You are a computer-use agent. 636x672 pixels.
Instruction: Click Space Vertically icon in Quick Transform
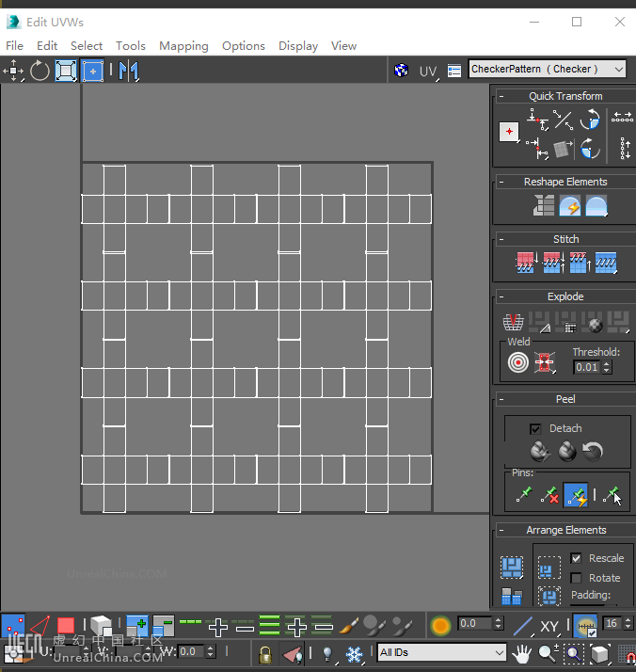tap(626, 149)
